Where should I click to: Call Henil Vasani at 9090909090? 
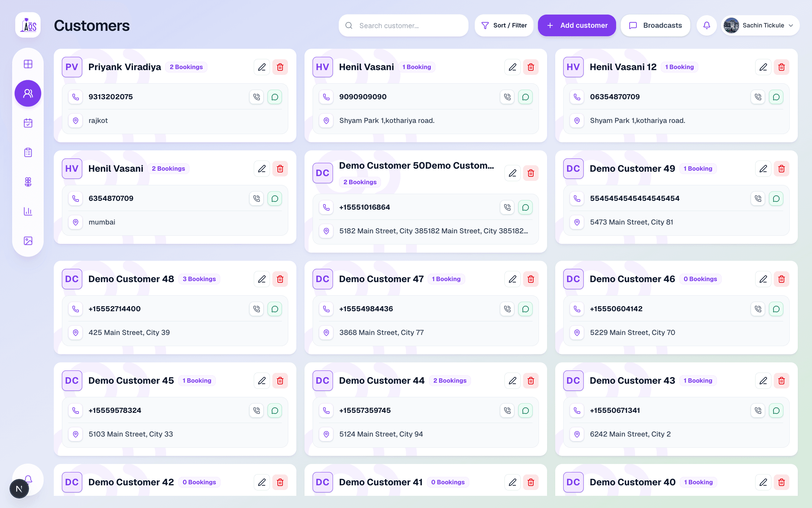pyautogui.click(x=507, y=97)
